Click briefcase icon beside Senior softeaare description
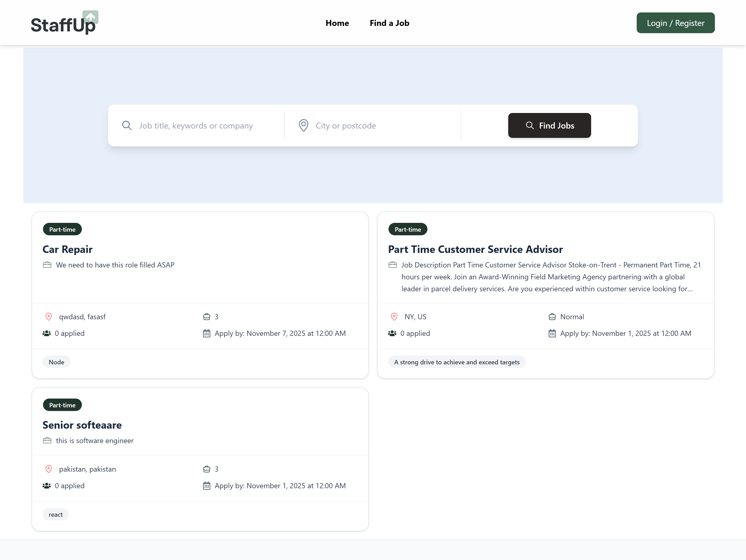Viewport: 746px width, 560px height. pyautogui.click(x=47, y=441)
